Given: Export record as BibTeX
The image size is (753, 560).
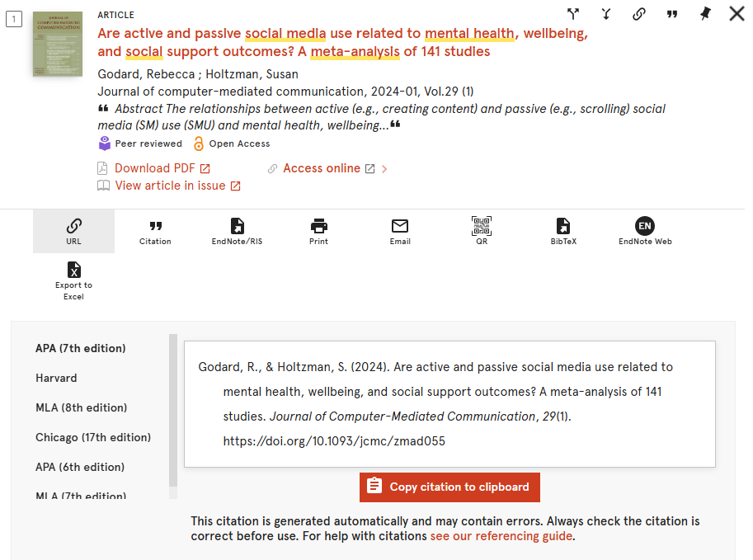Looking at the screenshot, I should pos(563,232).
